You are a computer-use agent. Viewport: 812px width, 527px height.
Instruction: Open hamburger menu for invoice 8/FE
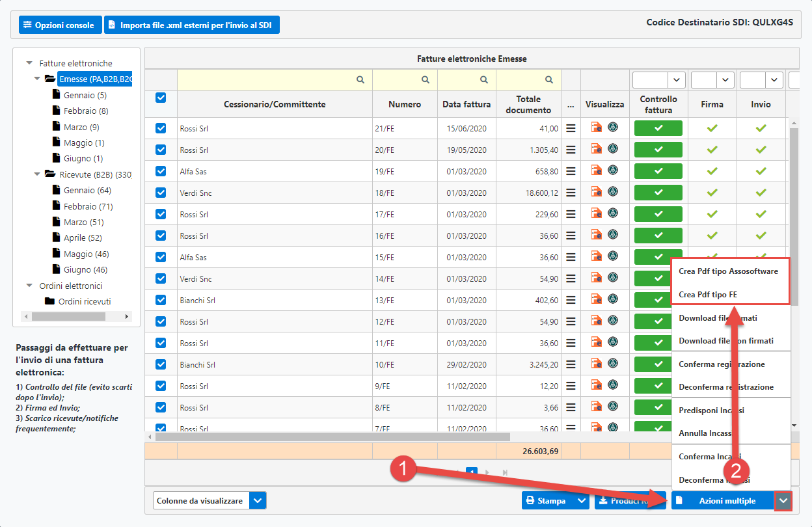pyautogui.click(x=571, y=407)
